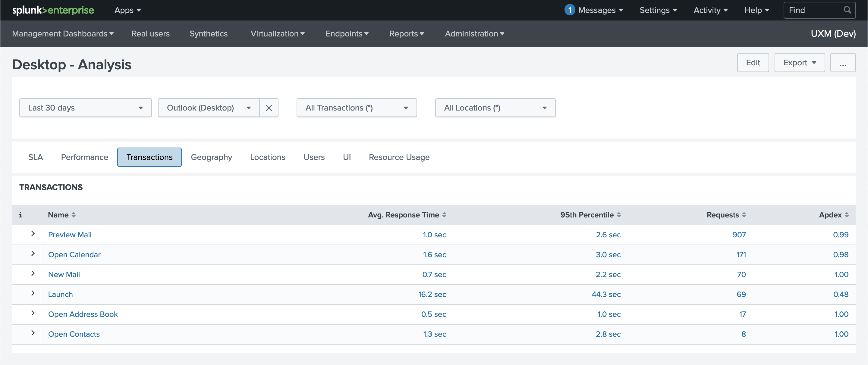
Task: Open the Synthetics menu item
Action: coord(208,34)
